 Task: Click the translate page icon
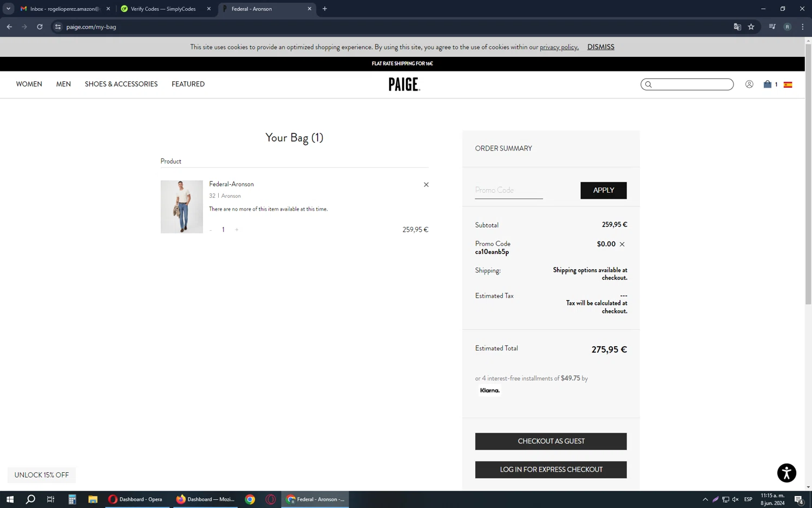point(737,27)
